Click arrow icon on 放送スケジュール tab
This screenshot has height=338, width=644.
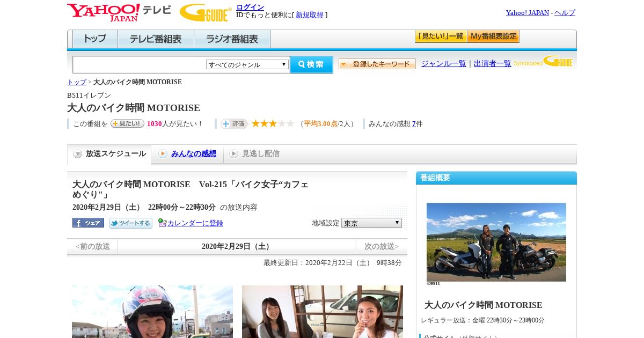[x=78, y=154]
